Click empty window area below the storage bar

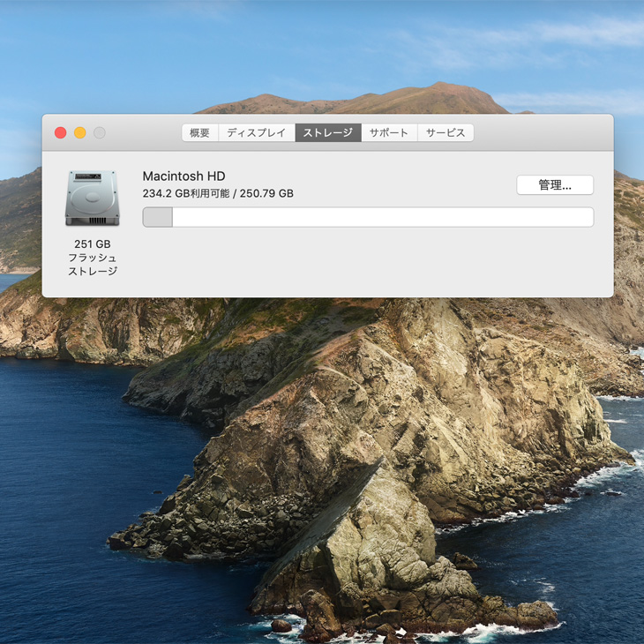coord(371,263)
